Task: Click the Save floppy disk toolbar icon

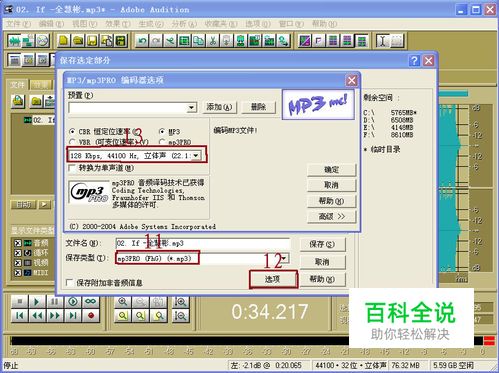Action: tap(92, 41)
